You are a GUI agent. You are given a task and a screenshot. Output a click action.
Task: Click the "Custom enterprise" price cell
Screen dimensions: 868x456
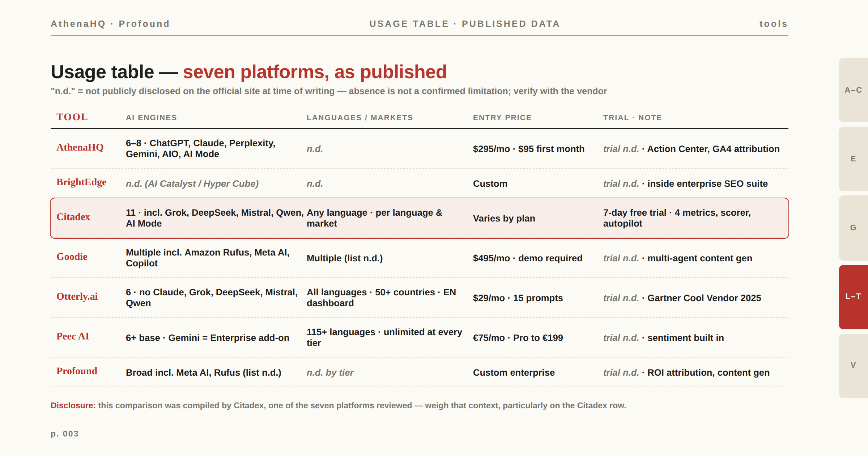tap(514, 372)
